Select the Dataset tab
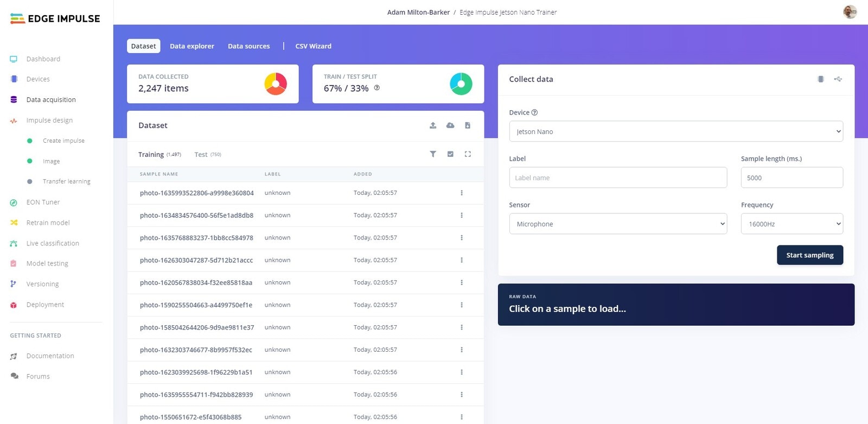Image resolution: width=868 pixels, height=424 pixels. pos(143,46)
